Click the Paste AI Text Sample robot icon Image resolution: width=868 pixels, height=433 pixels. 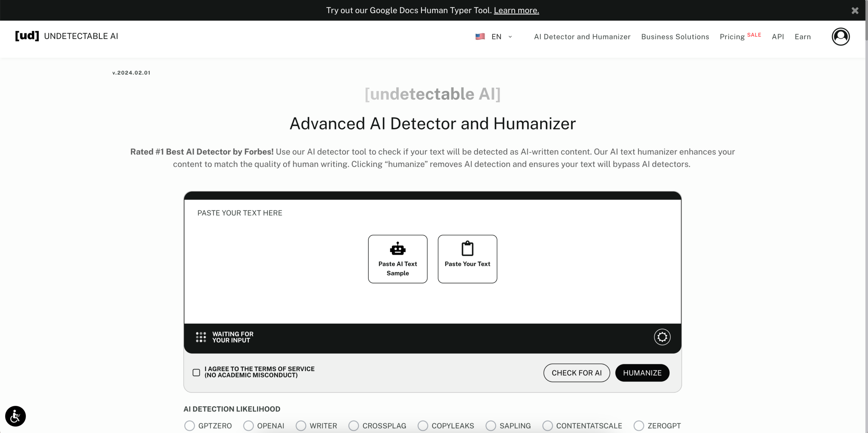coord(397,248)
